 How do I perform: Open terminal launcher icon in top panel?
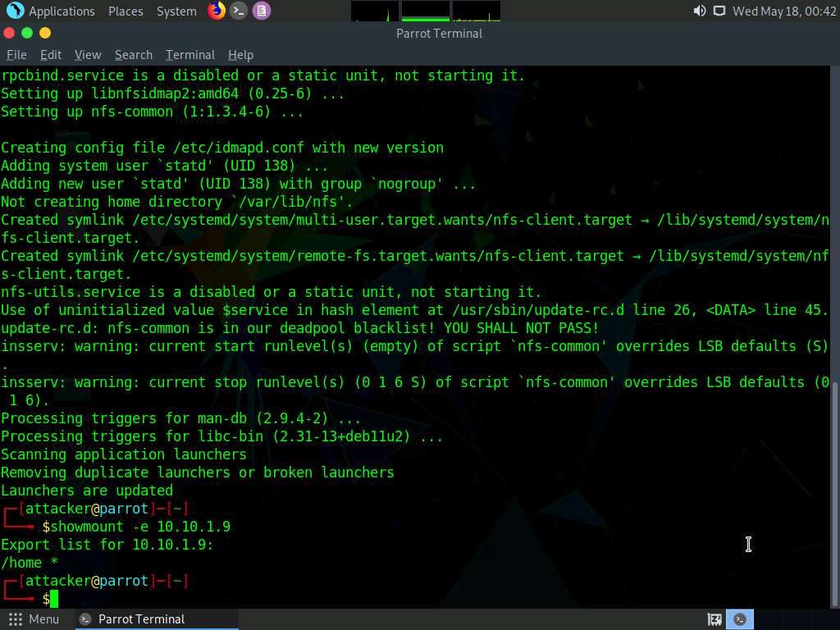pyautogui.click(x=239, y=11)
